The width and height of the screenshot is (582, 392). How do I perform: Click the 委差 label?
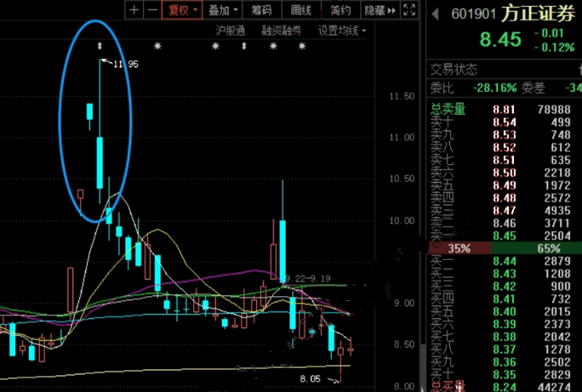(533, 88)
